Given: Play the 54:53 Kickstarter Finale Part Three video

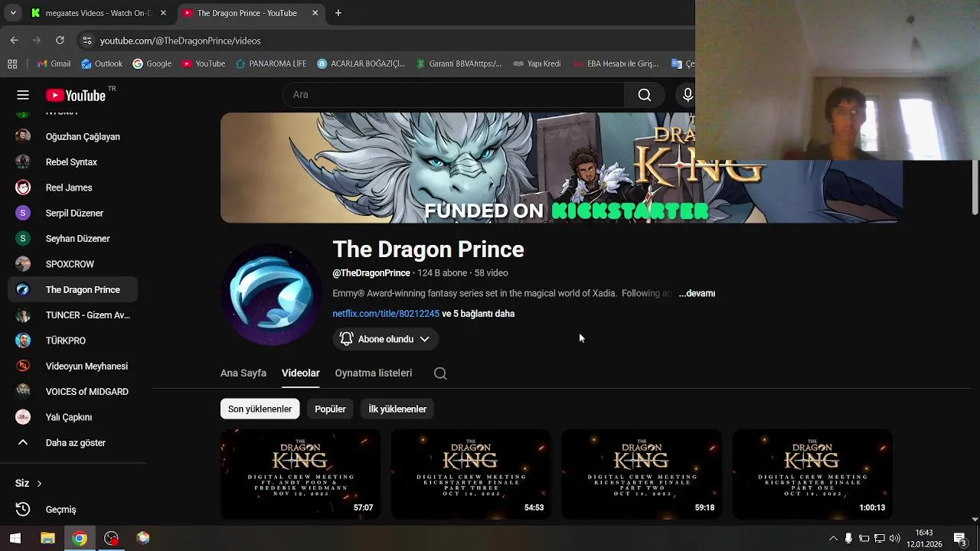Looking at the screenshot, I should pyautogui.click(x=471, y=474).
